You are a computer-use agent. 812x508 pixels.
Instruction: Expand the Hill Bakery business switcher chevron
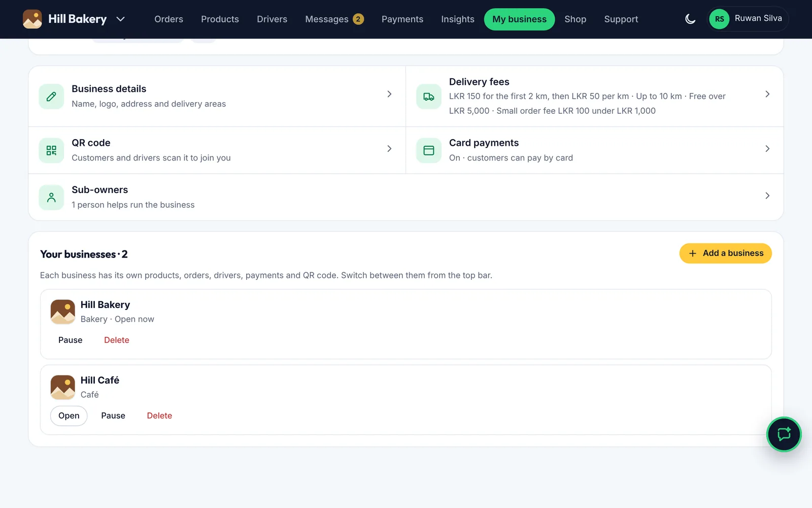coord(120,19)
